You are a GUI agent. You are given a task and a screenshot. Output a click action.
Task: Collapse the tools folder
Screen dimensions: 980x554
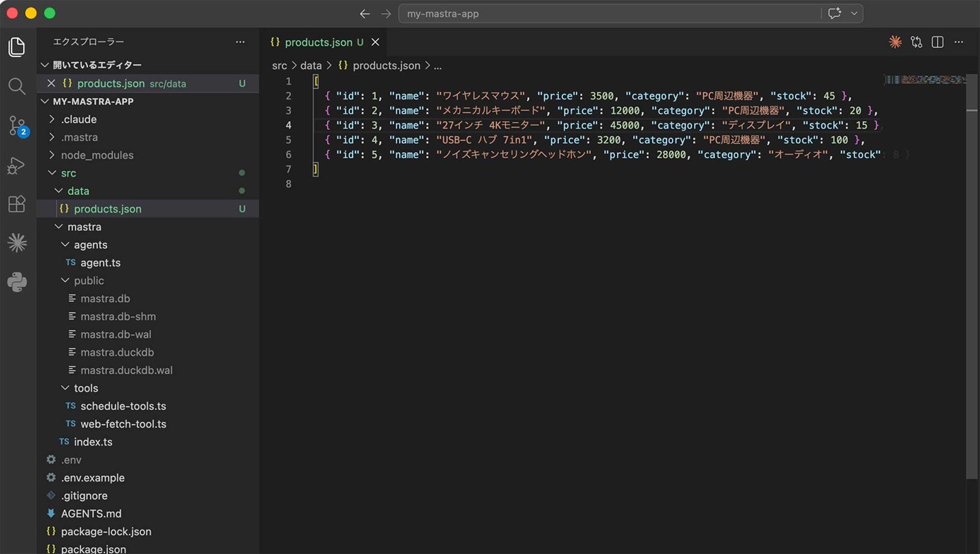point(148,388)
